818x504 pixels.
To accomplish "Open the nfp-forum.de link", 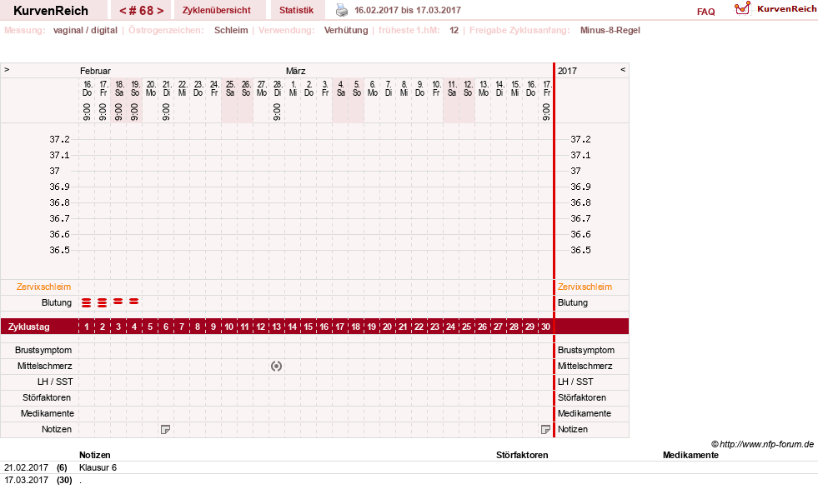I will (x=767, y=445).
